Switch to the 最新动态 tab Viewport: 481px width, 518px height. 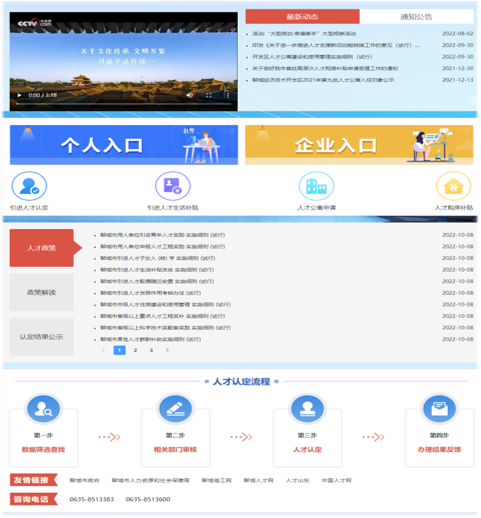pyautogui.click(x=303, y=17)
